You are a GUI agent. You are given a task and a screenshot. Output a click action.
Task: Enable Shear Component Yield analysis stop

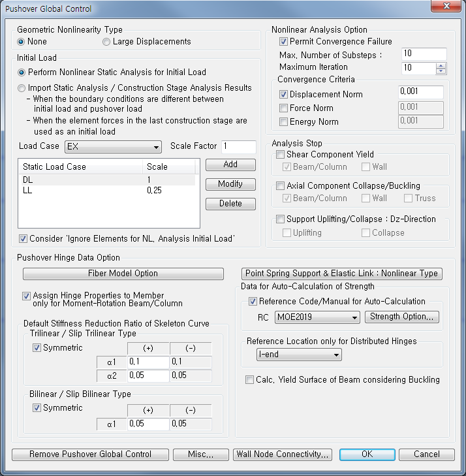[x=281, y=155]
